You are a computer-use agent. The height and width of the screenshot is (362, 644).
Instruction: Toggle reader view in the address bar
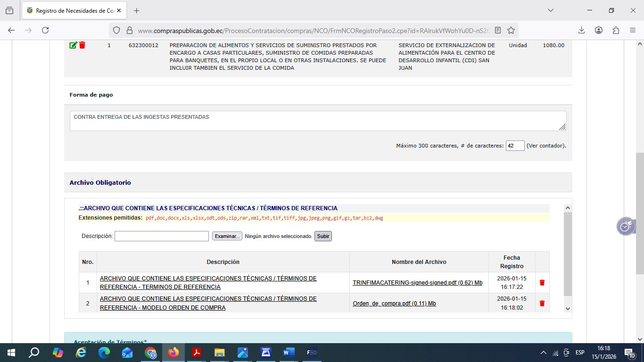click(498, 30)
